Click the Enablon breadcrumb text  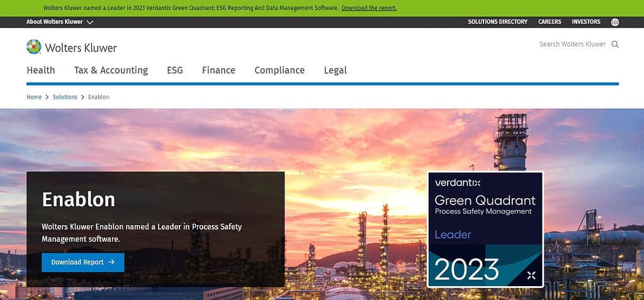pyautogui.click(x=99, y=97)
